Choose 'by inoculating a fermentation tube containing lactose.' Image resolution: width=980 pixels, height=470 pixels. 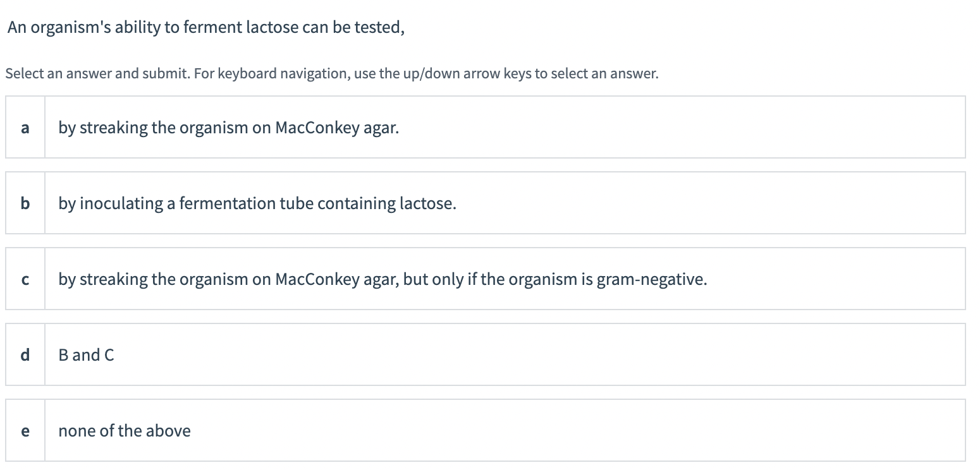coord(257,203)
